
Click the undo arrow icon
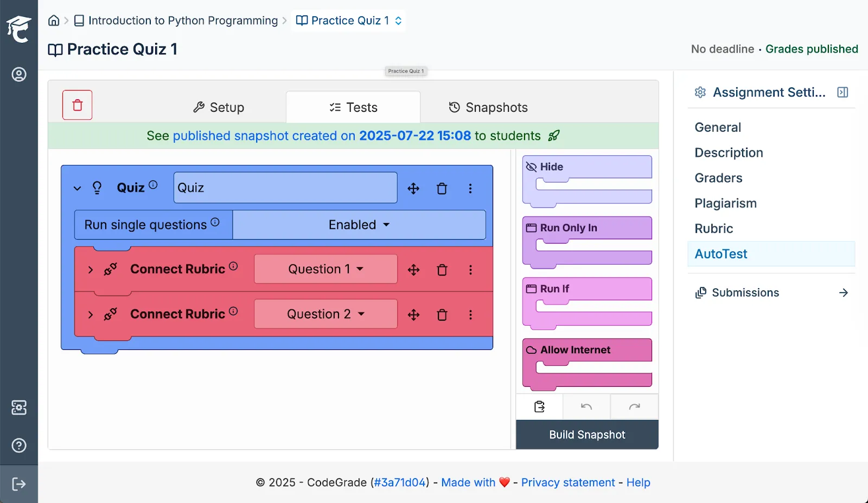tap(586, 406)
